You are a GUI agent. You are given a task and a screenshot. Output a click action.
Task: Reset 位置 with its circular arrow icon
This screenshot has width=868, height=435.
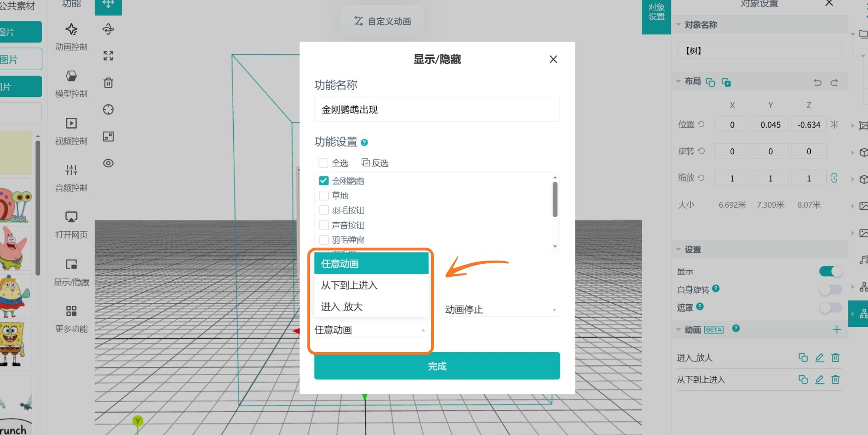coord(701,124)
